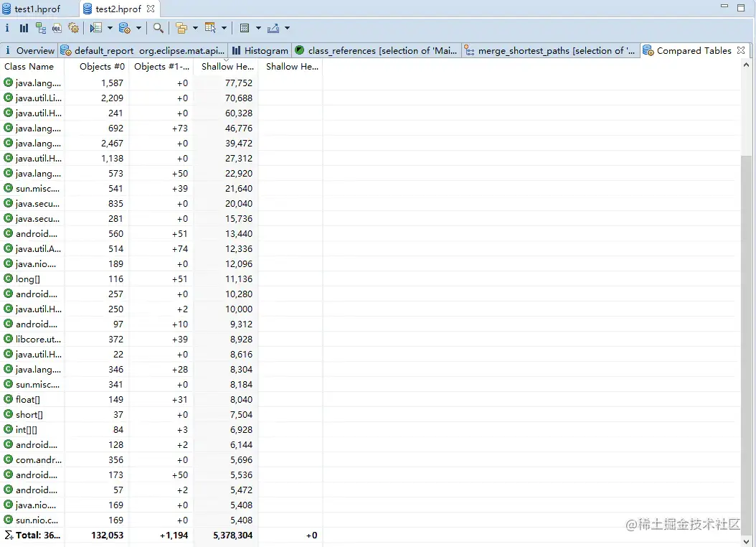Click shallow heap value 10,000
This screenshot has height=547, width=756.
pos(239,309)
